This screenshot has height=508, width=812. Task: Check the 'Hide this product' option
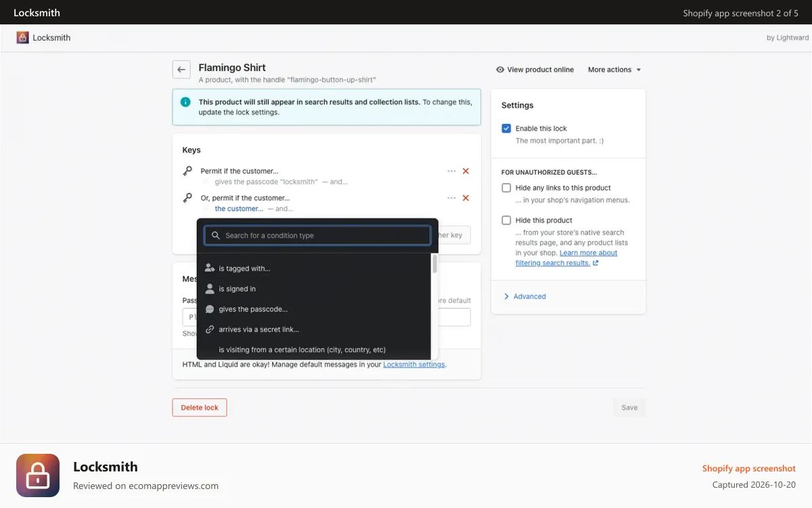tap(506, 220)
